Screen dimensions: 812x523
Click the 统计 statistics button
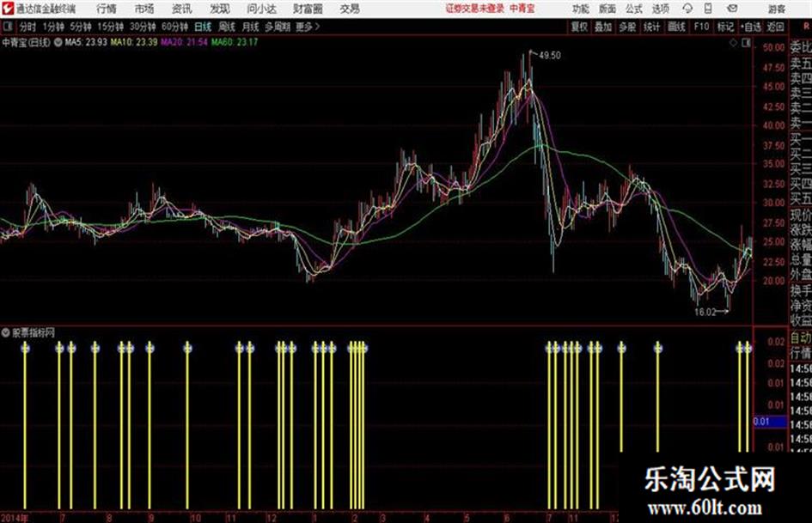[651, 27]
